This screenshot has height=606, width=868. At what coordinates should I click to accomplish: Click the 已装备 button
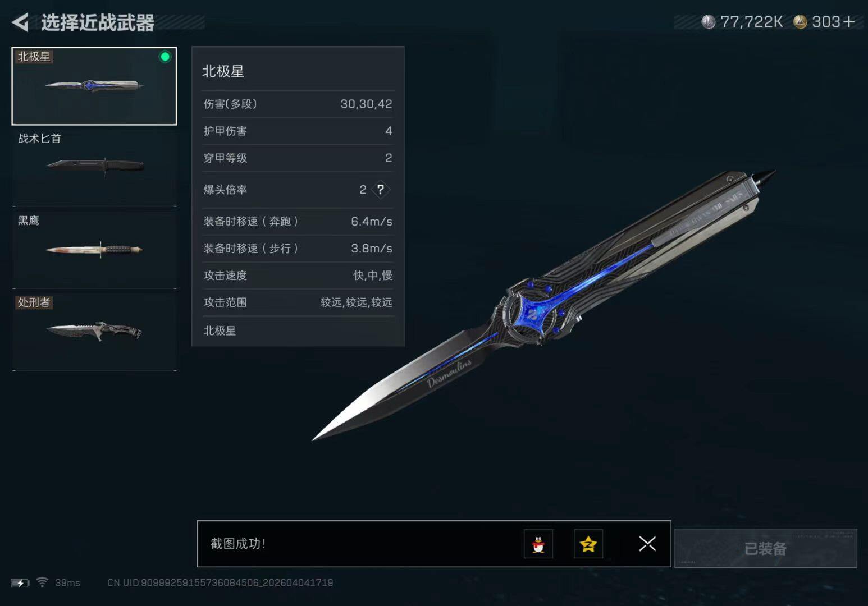(765, 548)
